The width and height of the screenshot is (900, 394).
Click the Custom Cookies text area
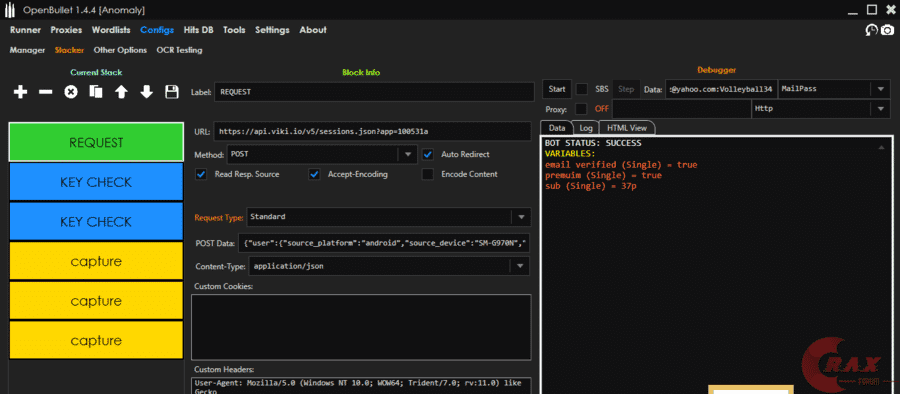coord(361,327)
